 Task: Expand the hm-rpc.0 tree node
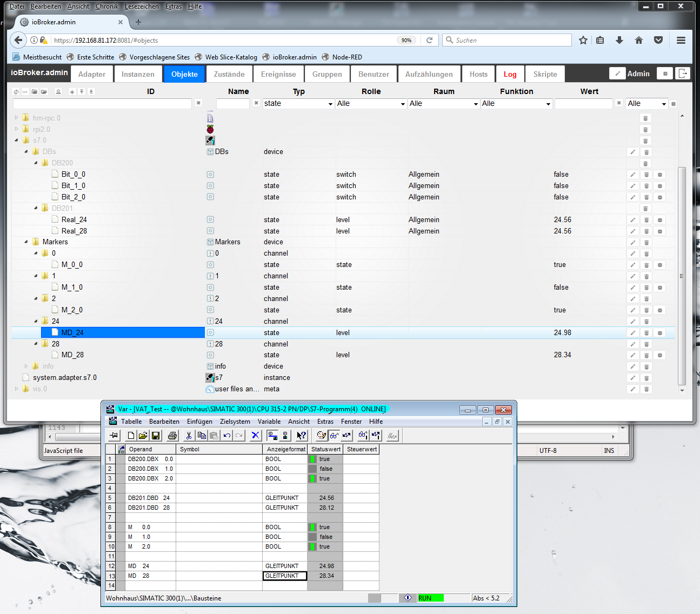click(x=16, y=118)
